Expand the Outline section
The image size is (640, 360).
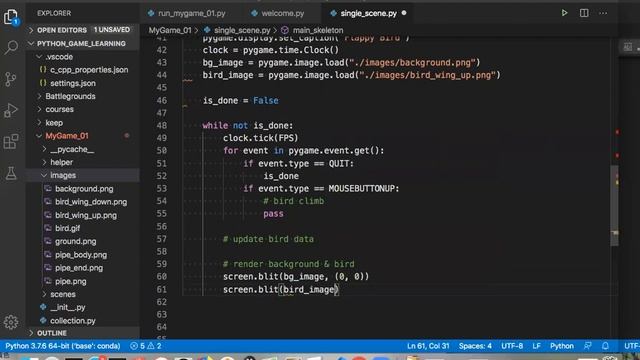[x=83, y=333]
